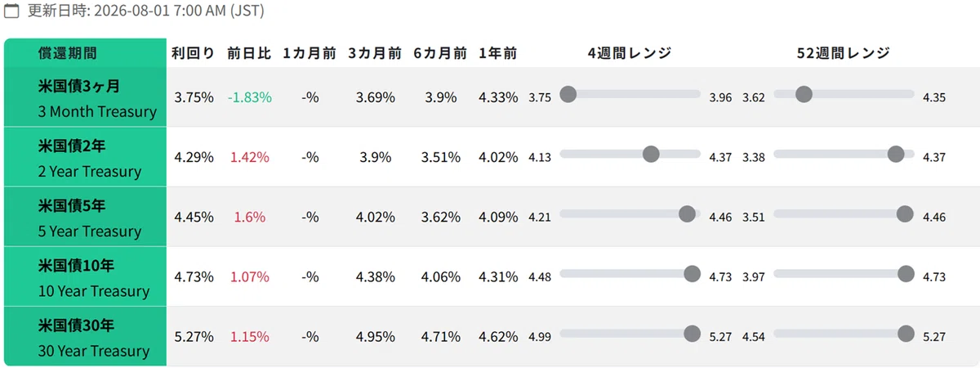The image size is (980, 368).
Task: Click 5 Year Treasury 52-week range slider knob
Action: [905, 213]
